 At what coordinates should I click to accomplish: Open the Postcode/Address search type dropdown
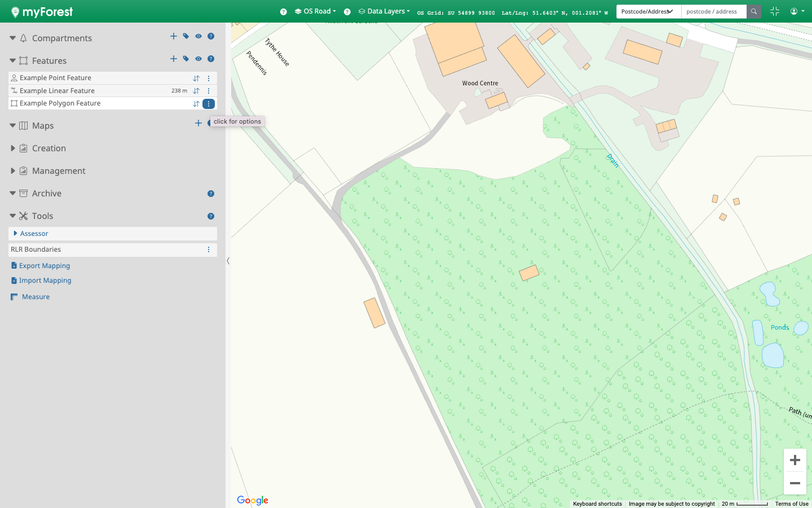coord(648,11)
